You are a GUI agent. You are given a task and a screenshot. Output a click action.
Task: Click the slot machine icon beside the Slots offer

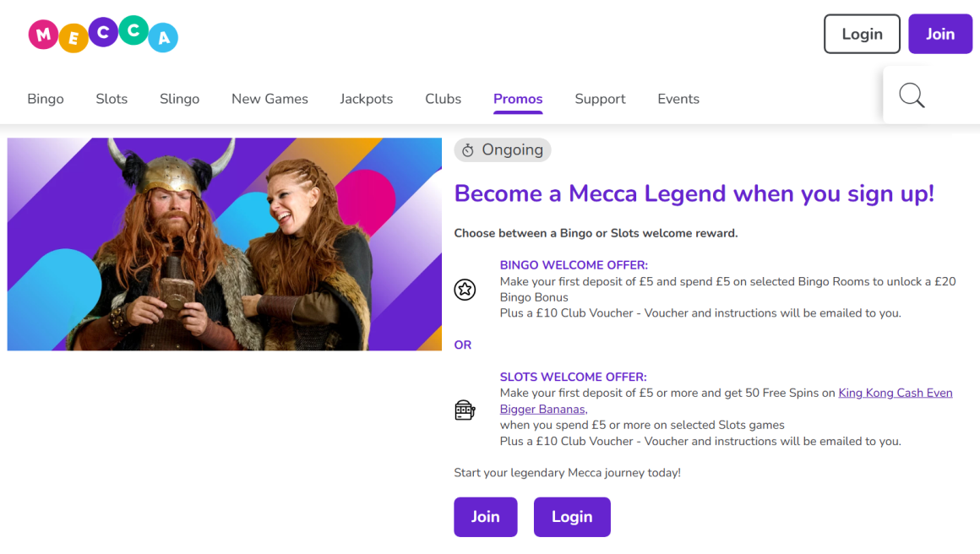coord(465,409)
